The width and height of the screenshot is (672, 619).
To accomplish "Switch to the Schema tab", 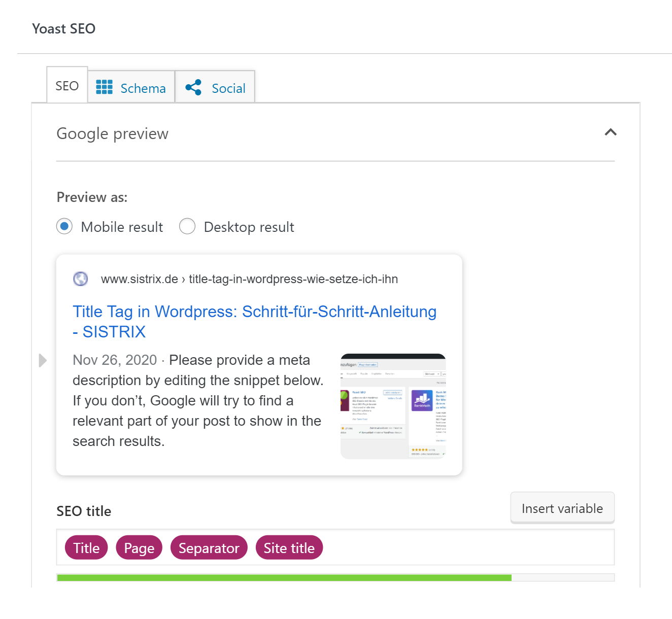I will (x=143, y=88).
